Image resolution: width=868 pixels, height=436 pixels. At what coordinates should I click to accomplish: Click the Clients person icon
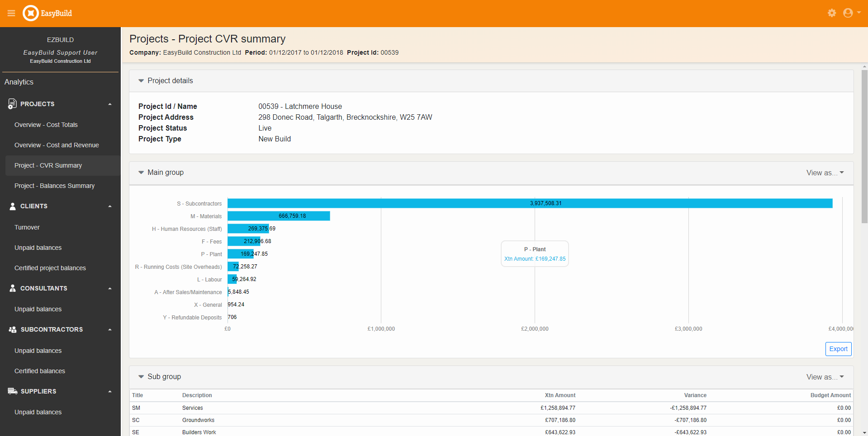click(x=13, y=206)
